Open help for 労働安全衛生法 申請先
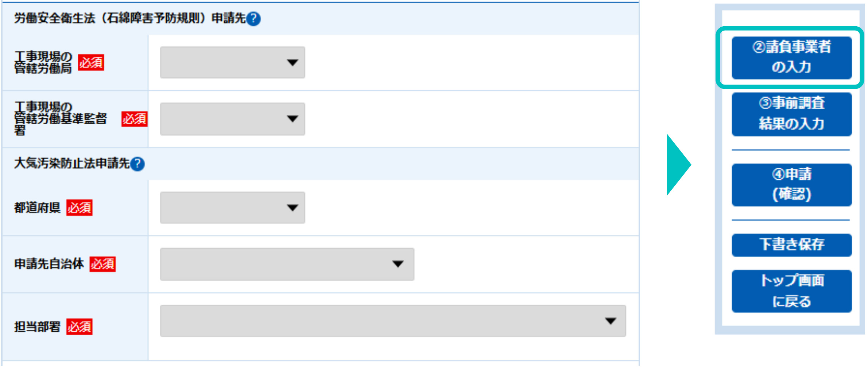868x371 pixels. 253,19
